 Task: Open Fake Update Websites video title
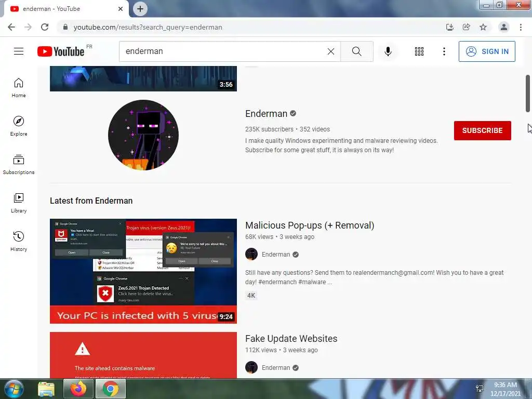[291, 339]
